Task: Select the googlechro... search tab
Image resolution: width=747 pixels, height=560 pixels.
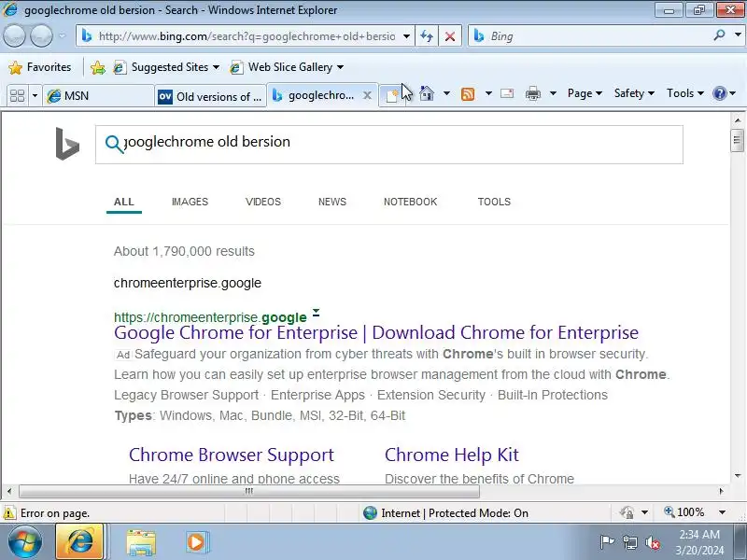Action: point(314,95)
